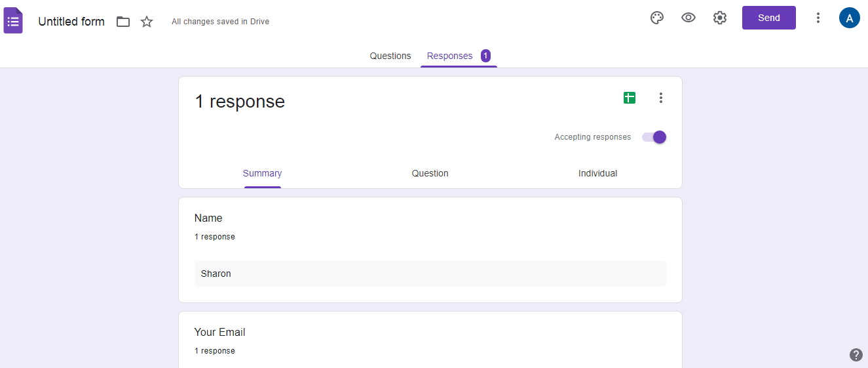Open the Question view tab
This screenshot has height=368, width=868.
(x=430, y=173)
